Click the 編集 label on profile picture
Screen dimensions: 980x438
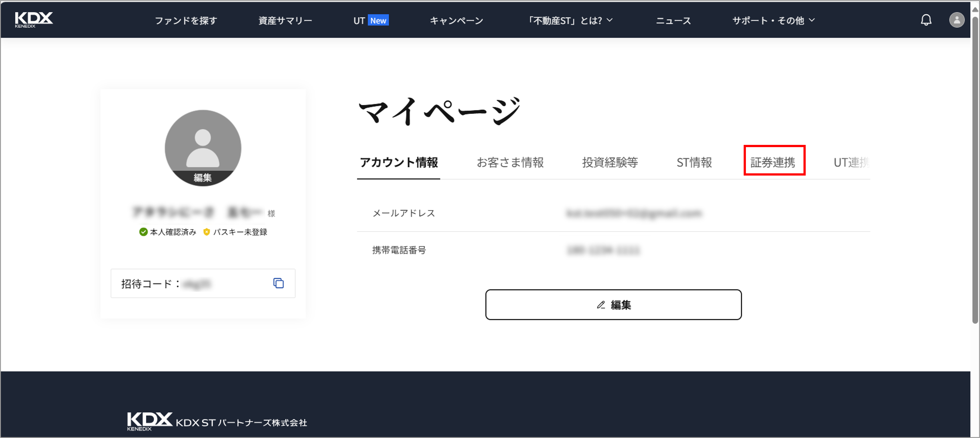pyautogui.click(x=203, y=178)
